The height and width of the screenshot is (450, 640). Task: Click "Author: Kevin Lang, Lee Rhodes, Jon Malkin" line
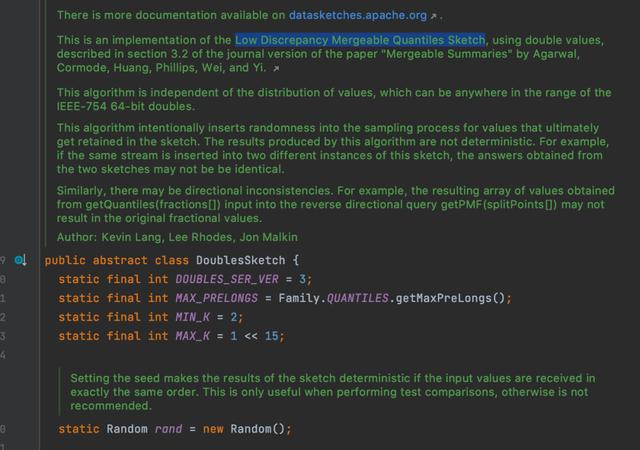tap(177, 237)
